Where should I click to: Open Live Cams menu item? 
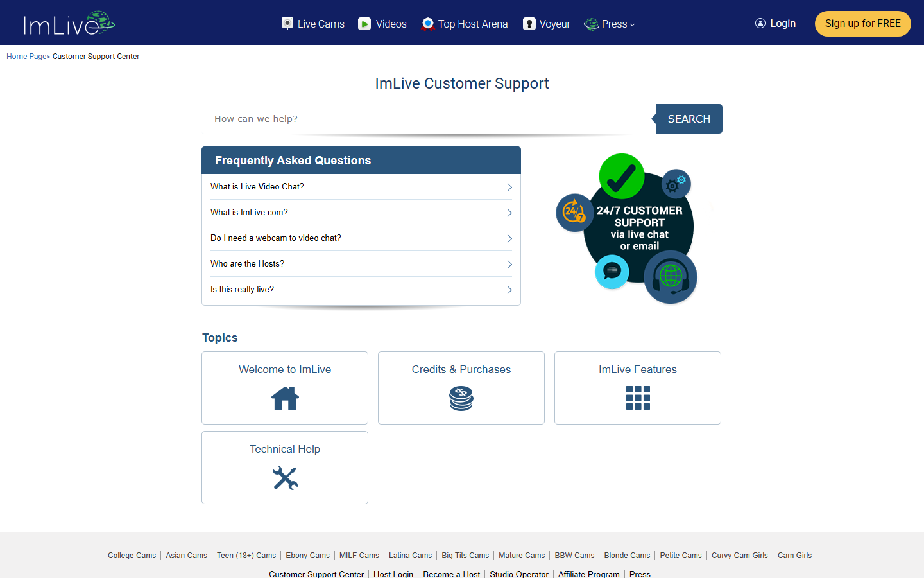click(x=313, y=24)
